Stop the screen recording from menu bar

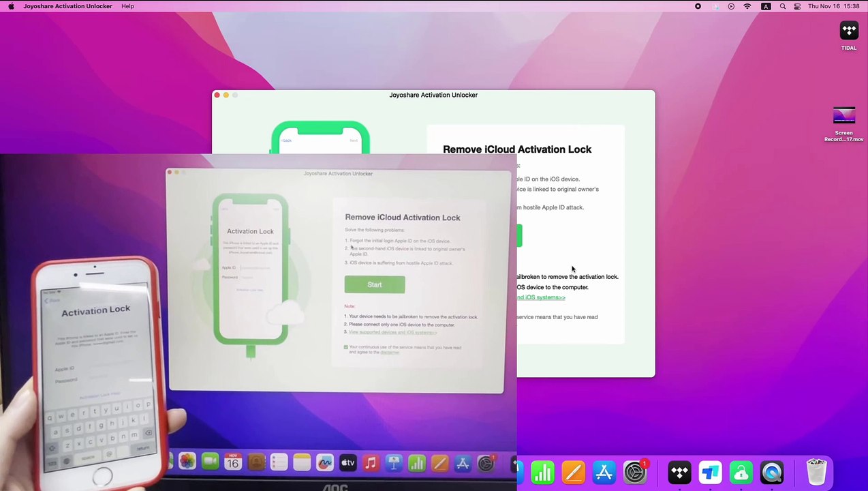click(x=698, y=6)
